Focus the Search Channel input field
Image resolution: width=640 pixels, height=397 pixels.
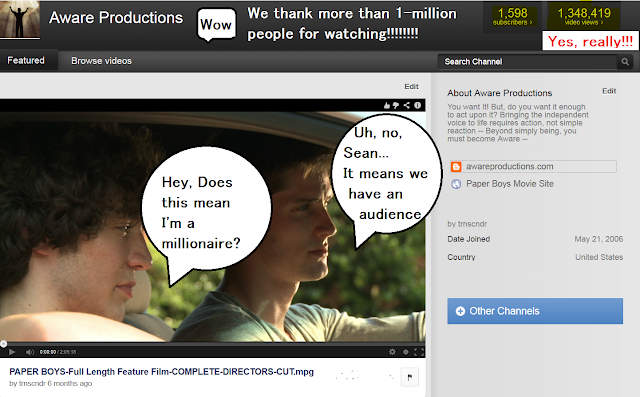point(528,62)
